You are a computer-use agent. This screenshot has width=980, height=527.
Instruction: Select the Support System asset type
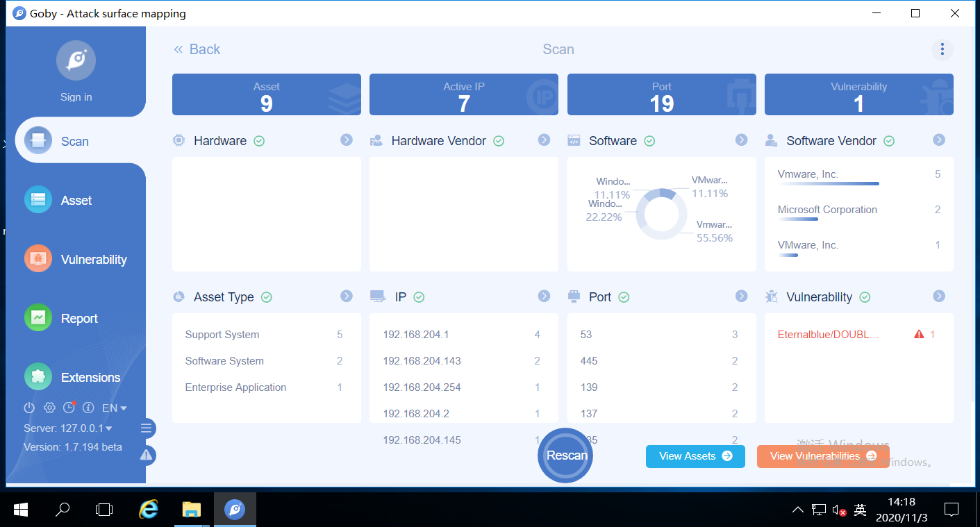pyautogui.click(x=264, y=335)
